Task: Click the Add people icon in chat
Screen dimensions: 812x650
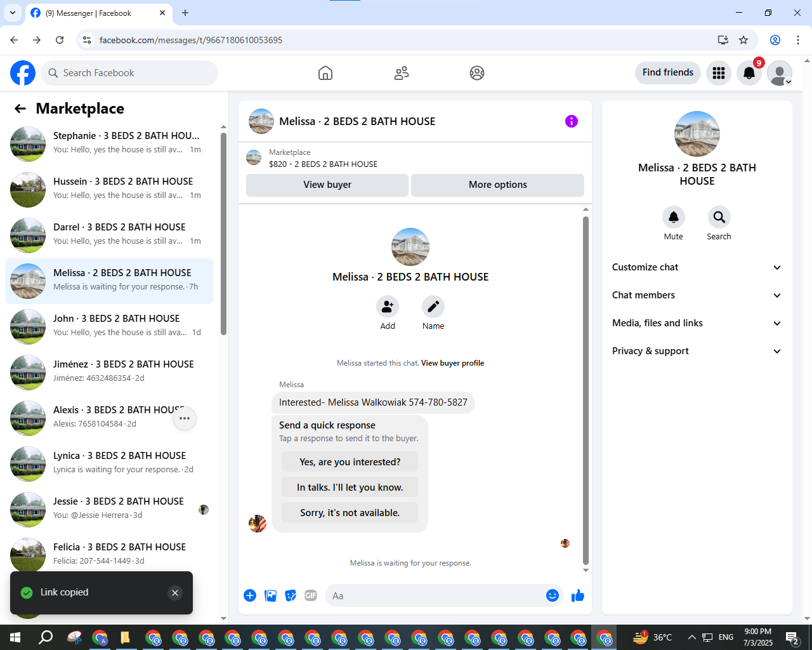Action: pos(388,307)
